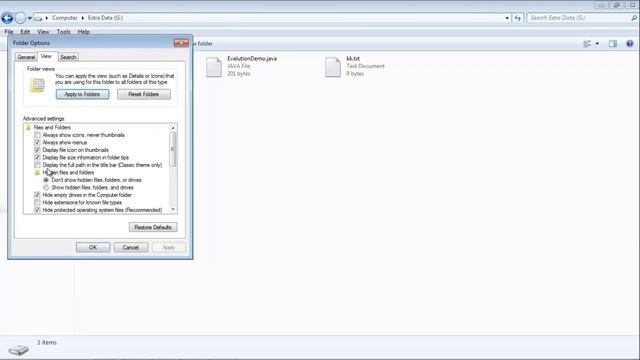Enable Display the full path in title bar
The width and height of the screenshot is (640, 360).
(38, 165)
